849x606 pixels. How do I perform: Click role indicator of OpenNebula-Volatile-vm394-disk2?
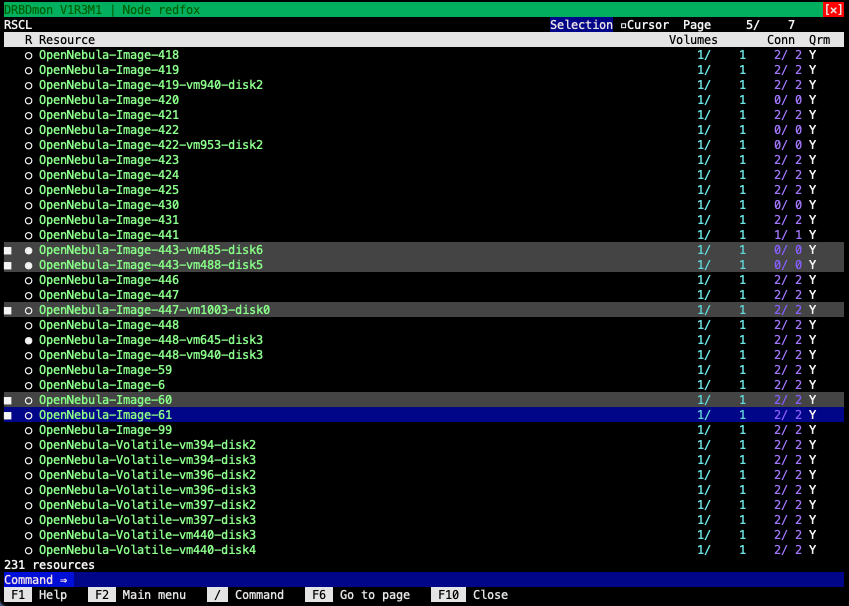[29, 445]
